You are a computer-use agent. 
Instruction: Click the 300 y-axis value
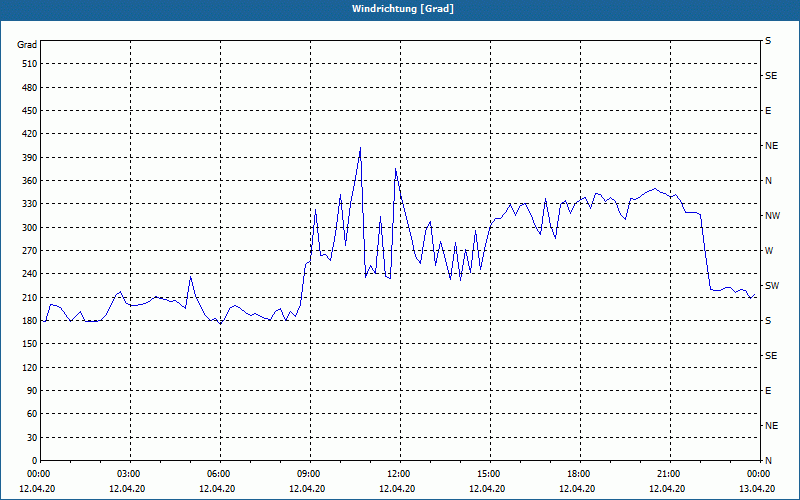pyautogui.click(x=30, y=228)
